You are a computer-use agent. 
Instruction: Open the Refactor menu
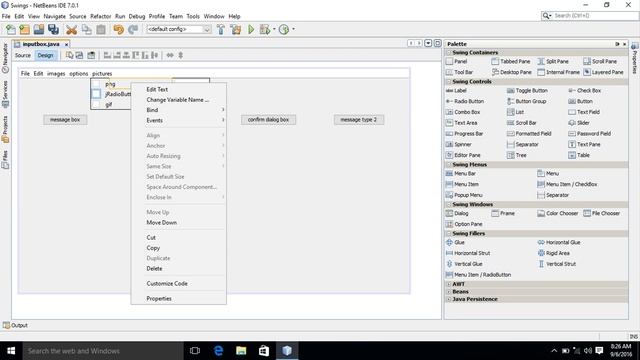pos(100,16)
